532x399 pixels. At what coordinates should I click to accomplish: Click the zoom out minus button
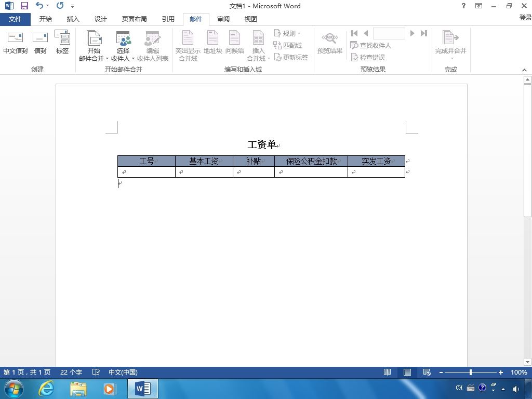(x=441, y=373)
